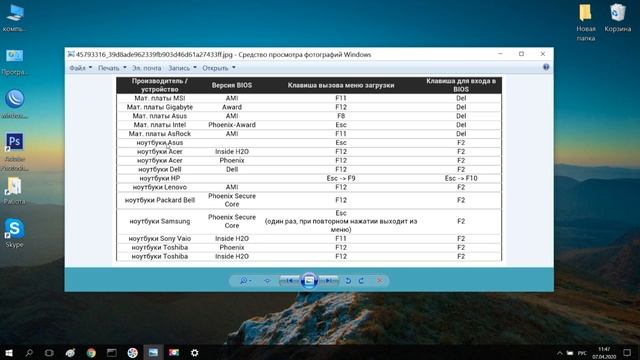Launch Skype from desktop

[15, 233]
